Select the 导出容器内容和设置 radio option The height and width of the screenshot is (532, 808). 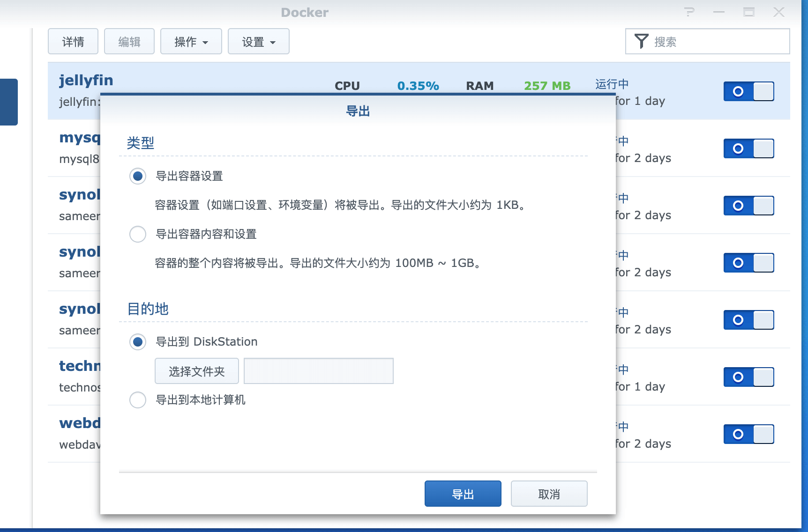click(138, 234)
